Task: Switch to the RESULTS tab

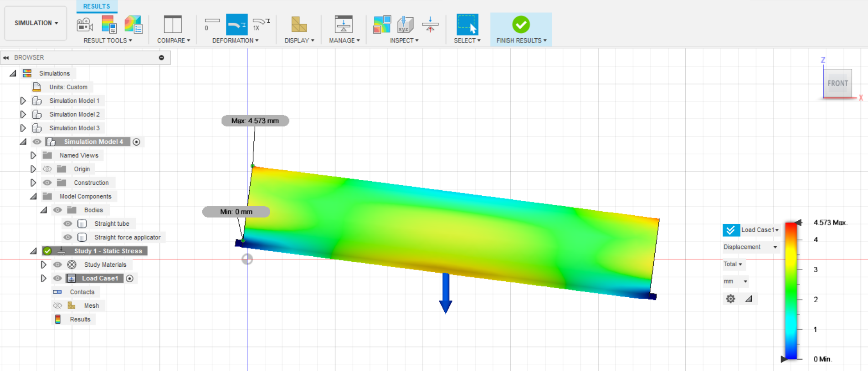Action: pyautogui.click(x=97, y=6)
